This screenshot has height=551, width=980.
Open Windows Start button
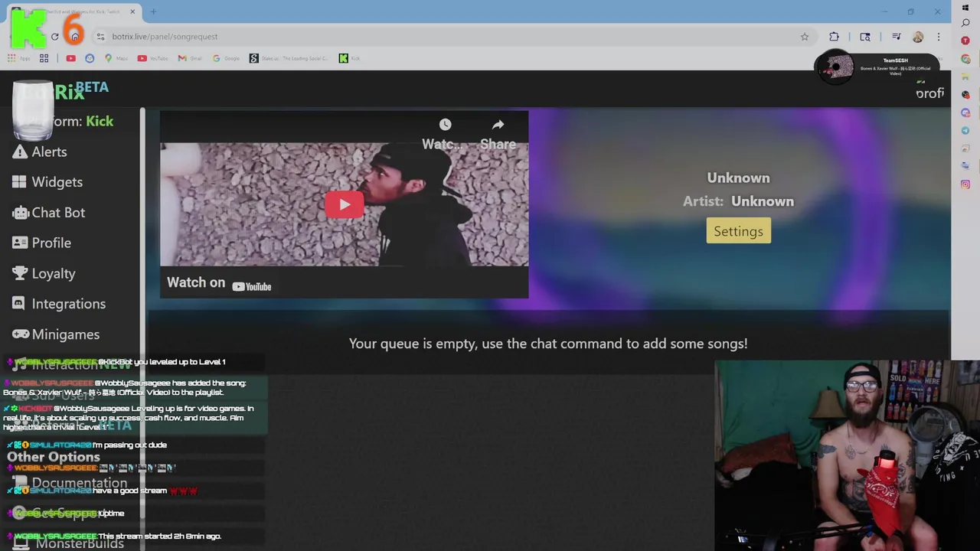click(965, 8)
